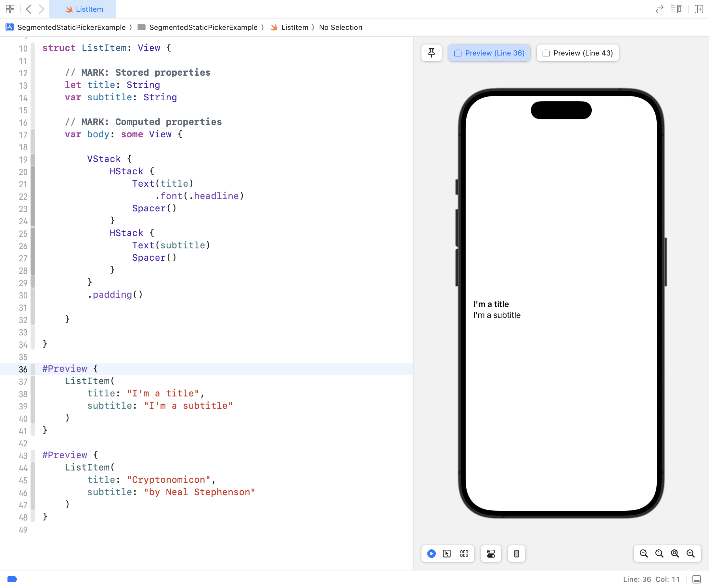
Task: Open the preview device picker
Action: pyautogui.click(x=516, y=554)
